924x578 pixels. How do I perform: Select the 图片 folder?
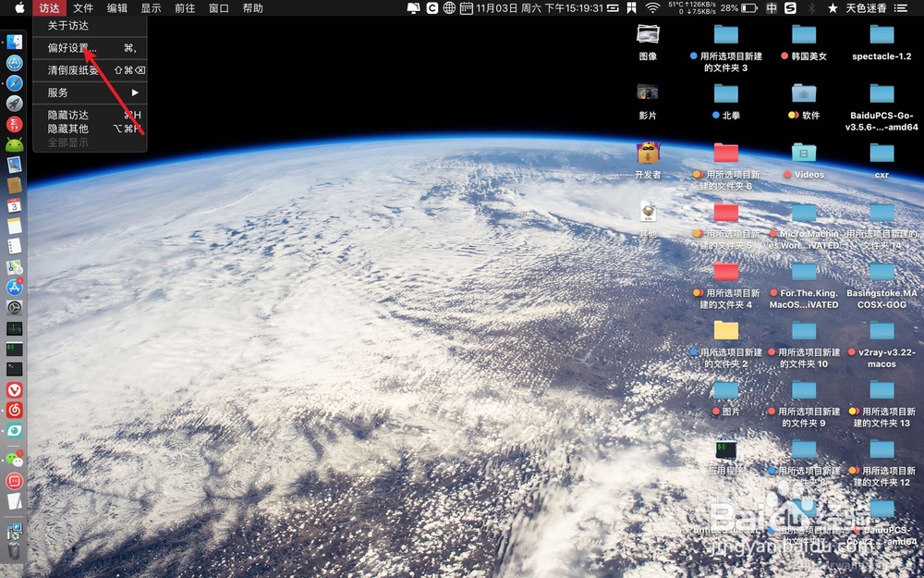(x=726, y=398)
